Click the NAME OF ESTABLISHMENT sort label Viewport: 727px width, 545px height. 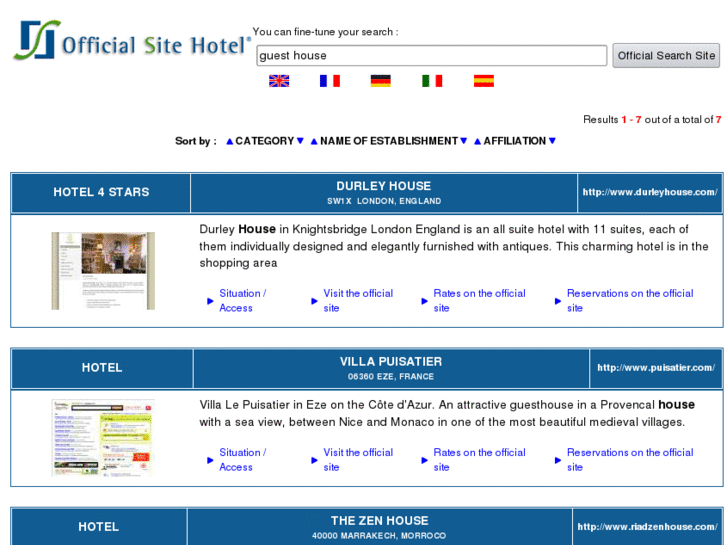click(x=389, y=141)
